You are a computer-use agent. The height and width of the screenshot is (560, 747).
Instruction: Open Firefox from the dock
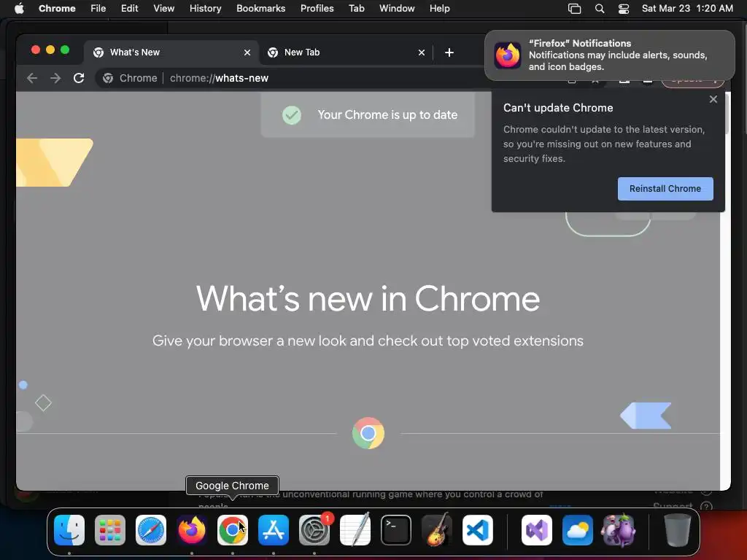[x=192, y=530]
